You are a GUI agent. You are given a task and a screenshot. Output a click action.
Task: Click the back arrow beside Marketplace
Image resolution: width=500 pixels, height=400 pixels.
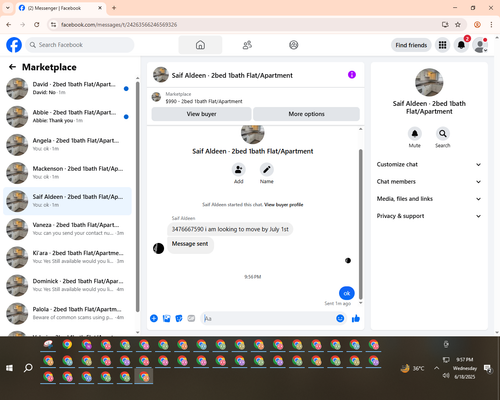(12, 67)
